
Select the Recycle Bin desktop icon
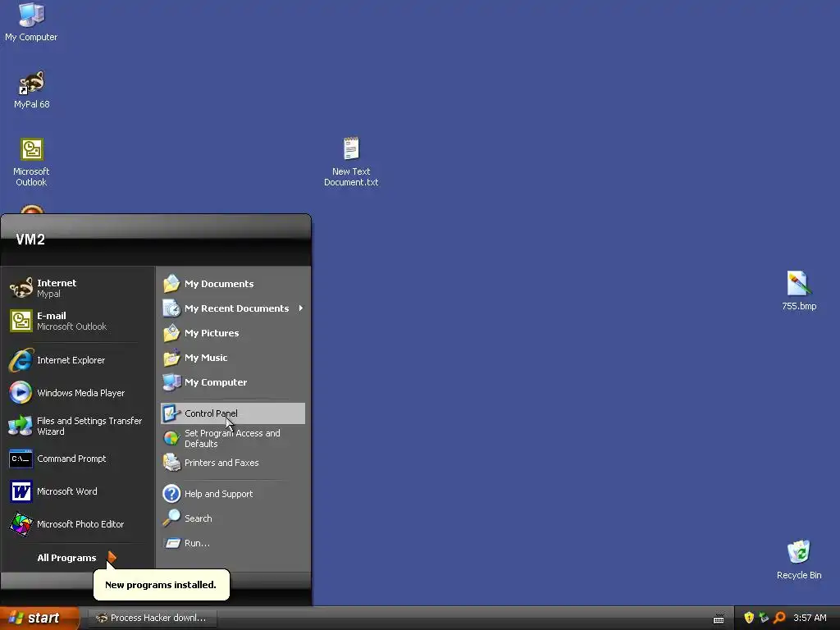coord(799,559)
